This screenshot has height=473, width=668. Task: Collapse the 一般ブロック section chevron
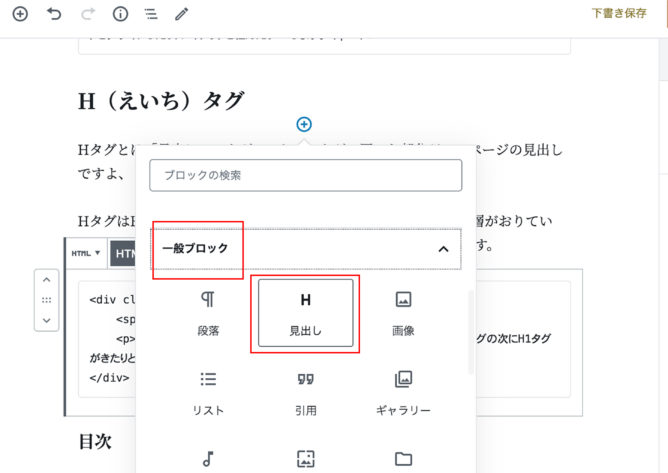(x=443, y=249)
